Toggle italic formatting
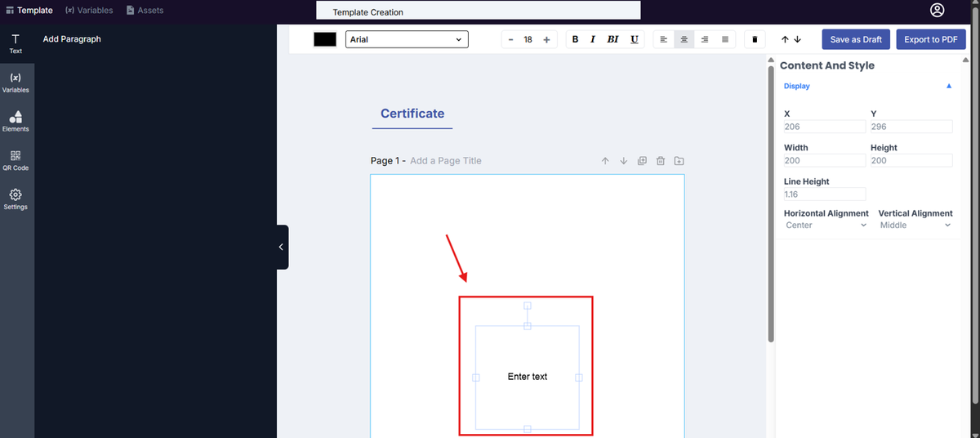The height and width of the screenshot is (438, 980). (593, 39)
